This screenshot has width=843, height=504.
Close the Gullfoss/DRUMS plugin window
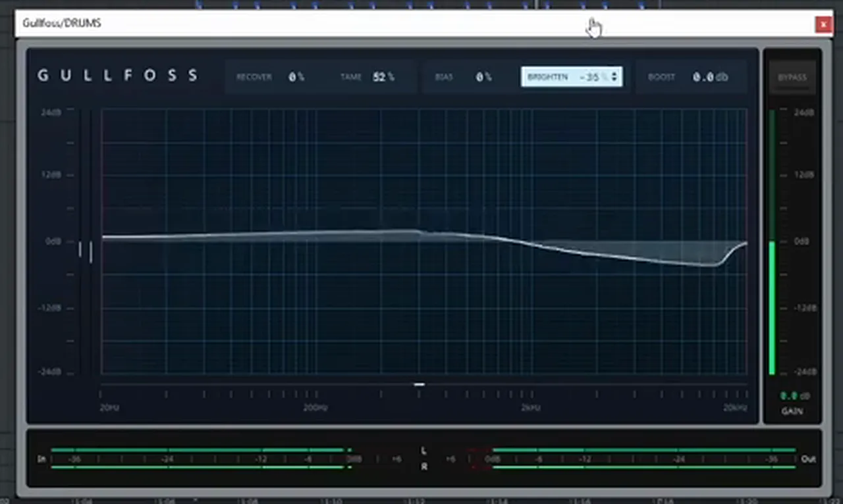tap(823, 24)
